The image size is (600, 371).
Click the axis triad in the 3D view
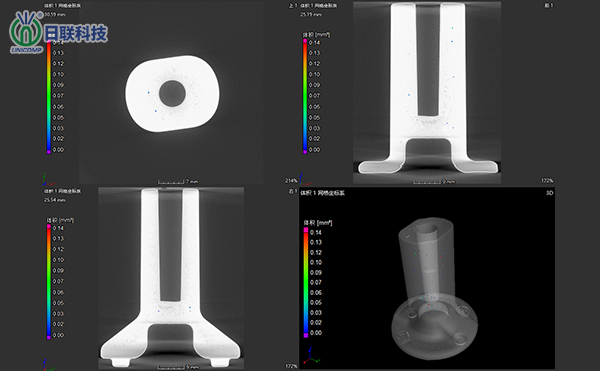coord(311,356)
